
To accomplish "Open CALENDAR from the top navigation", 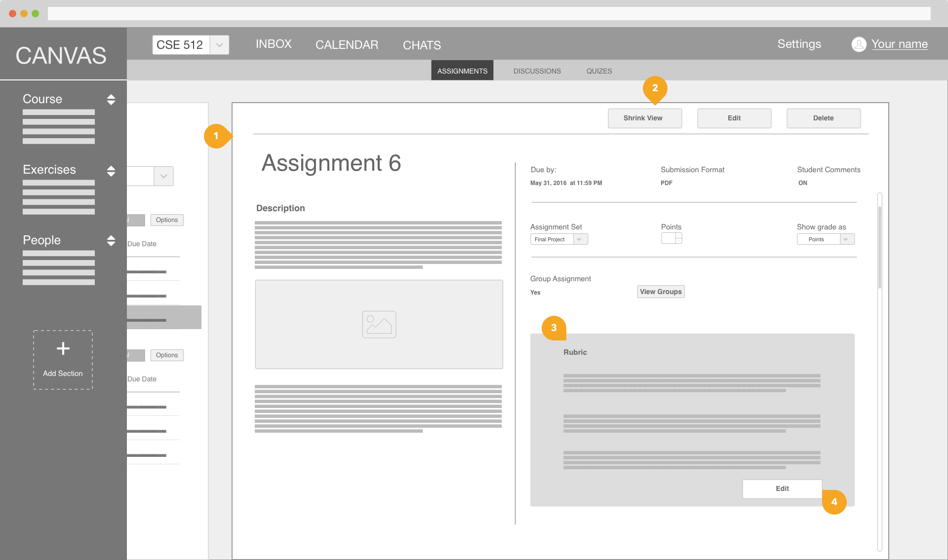I will pos(347,45).
